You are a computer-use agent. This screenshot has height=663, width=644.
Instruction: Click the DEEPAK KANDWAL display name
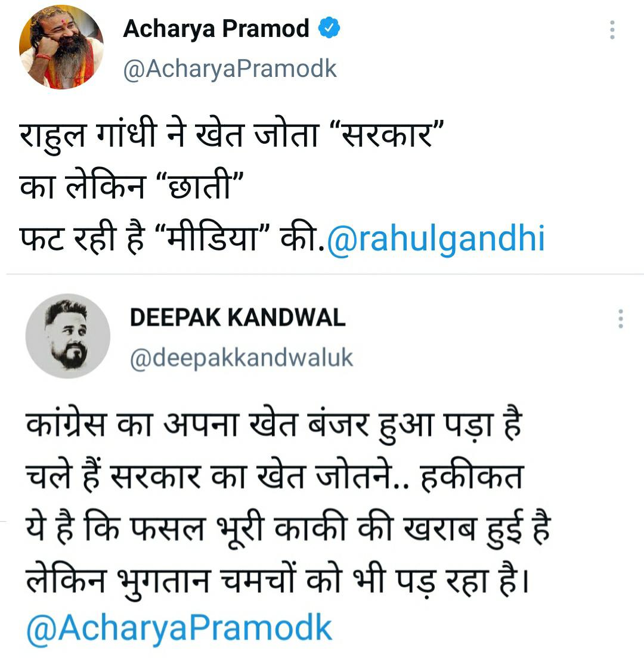[237, 318]
